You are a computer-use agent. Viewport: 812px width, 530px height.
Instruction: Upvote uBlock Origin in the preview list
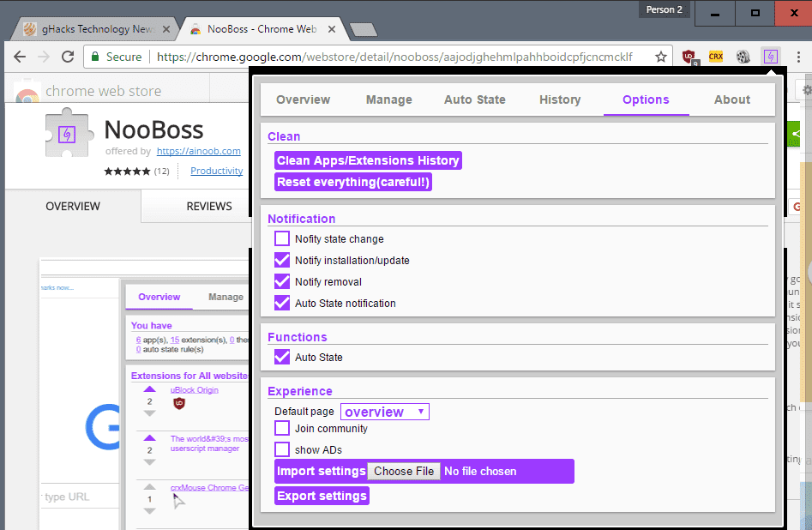[x=150, y=389]
